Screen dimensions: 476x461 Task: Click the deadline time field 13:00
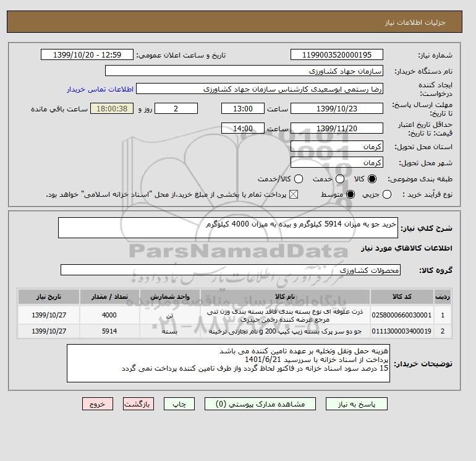(243, 108)
